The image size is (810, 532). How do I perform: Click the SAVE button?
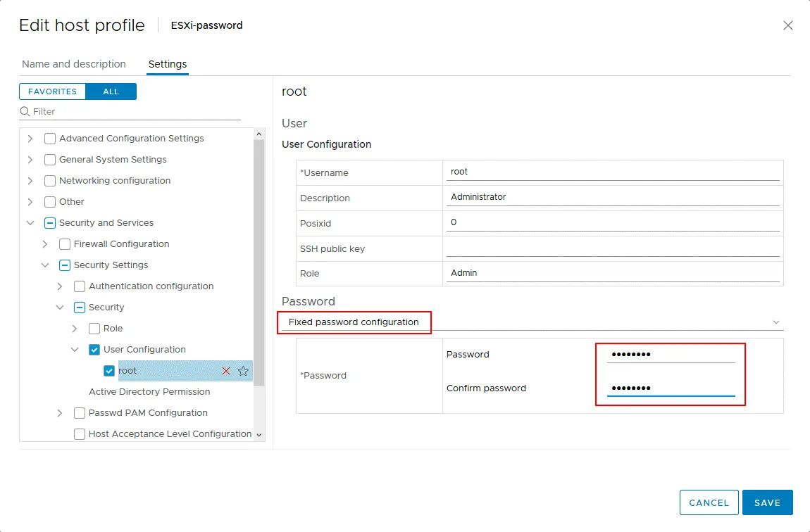767,502
